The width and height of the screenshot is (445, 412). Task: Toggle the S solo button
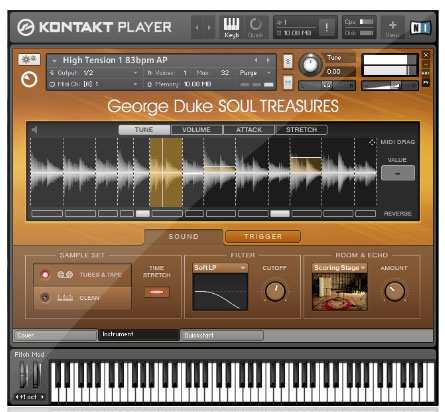288,61
